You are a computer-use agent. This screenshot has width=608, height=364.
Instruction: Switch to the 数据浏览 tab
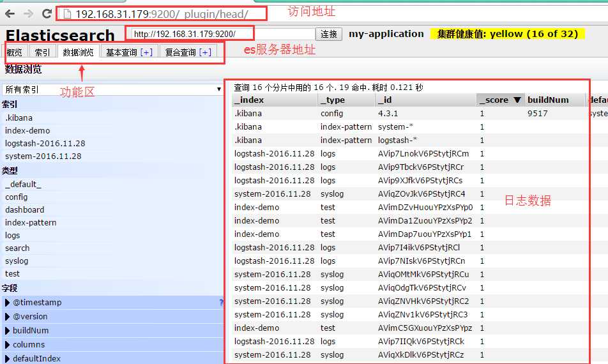[x=79, y=52]
